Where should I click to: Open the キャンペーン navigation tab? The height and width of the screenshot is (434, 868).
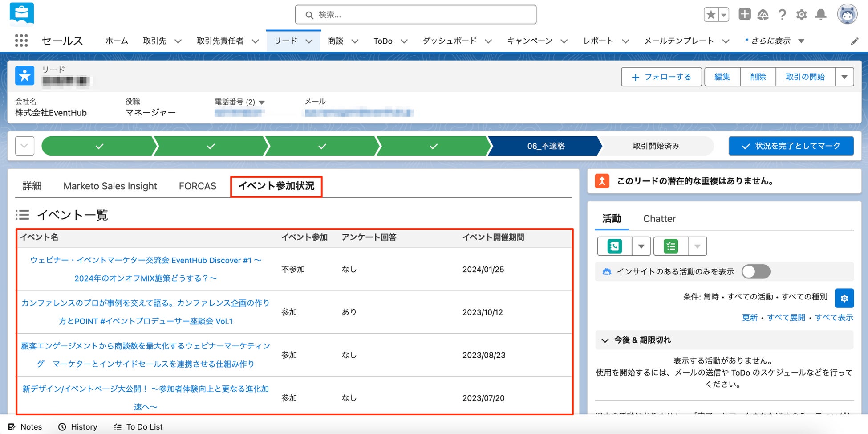click(x=530, y=41)
